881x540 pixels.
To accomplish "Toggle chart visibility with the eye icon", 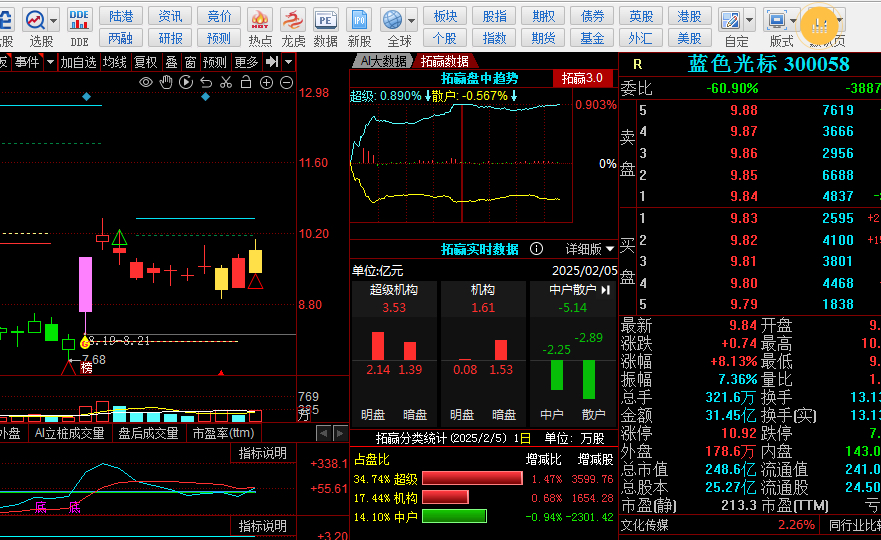I will (146, 82).
